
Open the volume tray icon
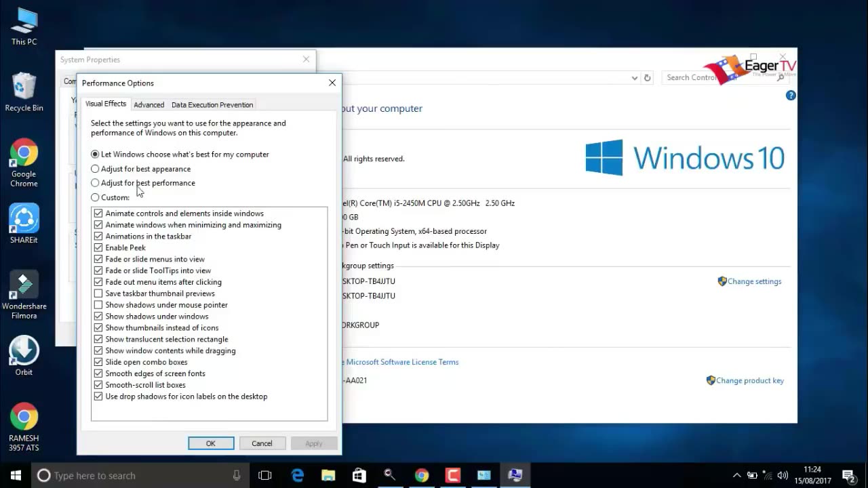pyautogui.click(x=783, y=475)
